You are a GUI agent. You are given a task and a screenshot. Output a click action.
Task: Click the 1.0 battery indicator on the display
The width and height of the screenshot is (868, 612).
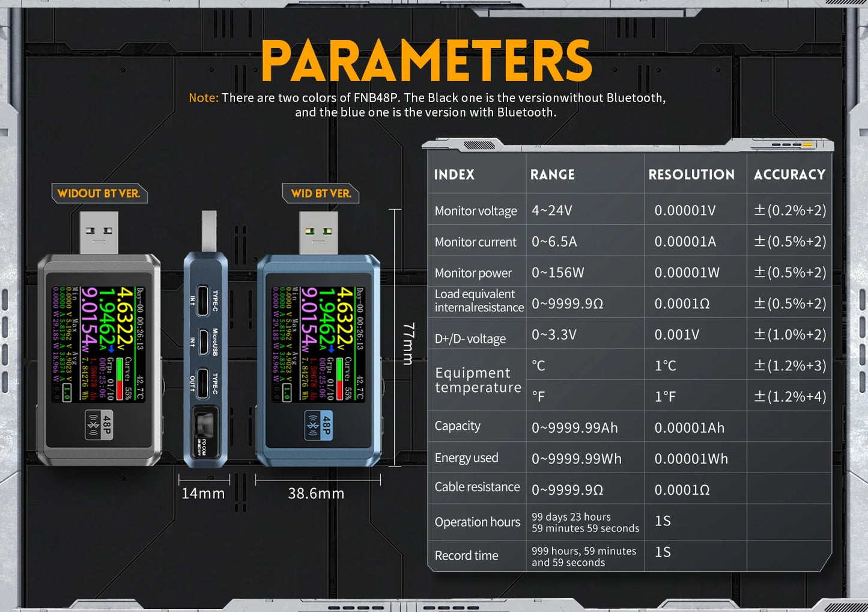tap(287, 393)
